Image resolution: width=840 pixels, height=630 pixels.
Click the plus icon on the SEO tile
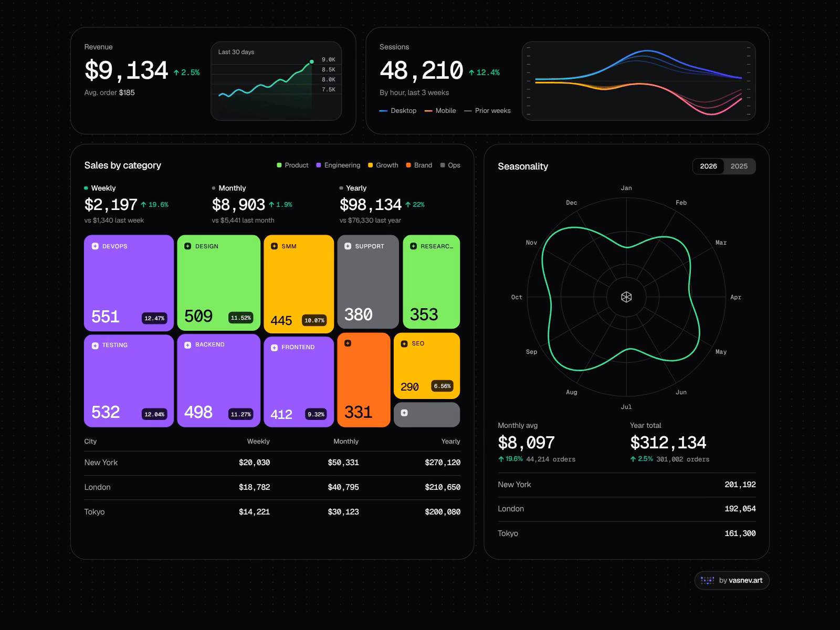(404, 344)
